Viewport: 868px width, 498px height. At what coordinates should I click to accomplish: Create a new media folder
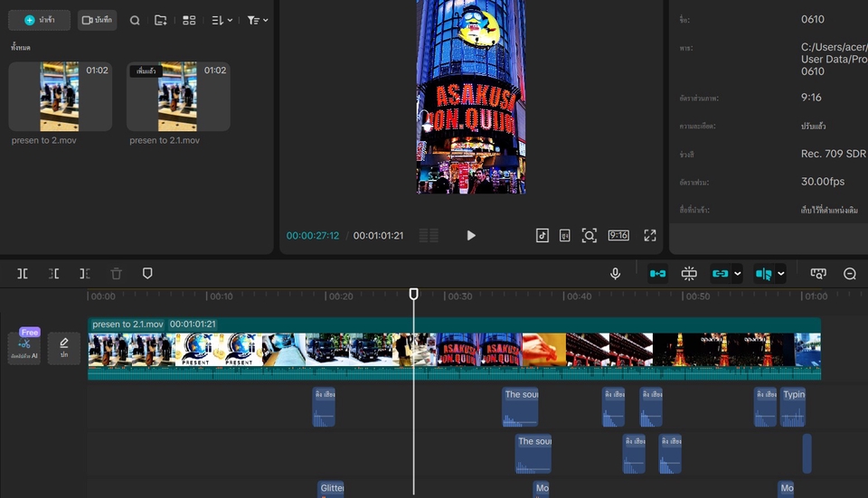pos(161,21)
